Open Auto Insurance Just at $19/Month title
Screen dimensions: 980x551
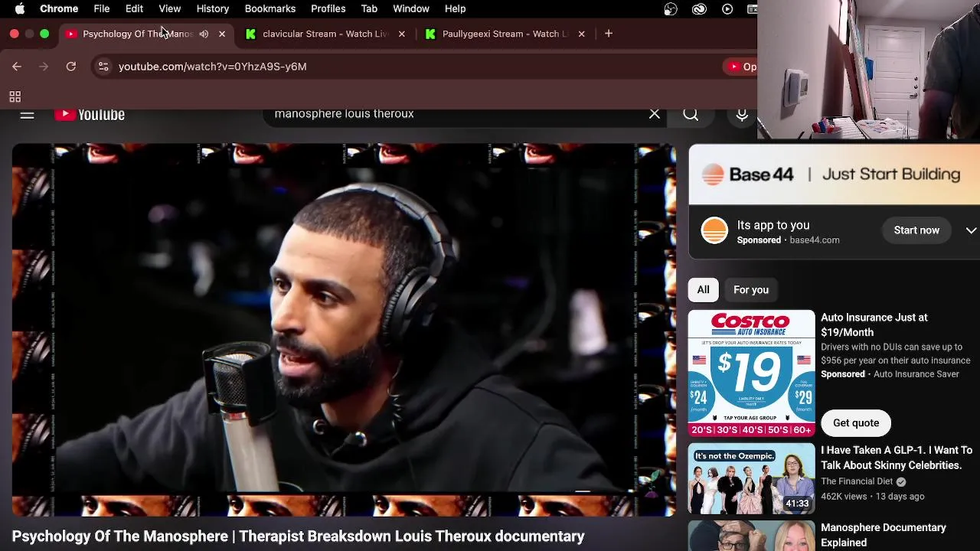coord(874,324)
